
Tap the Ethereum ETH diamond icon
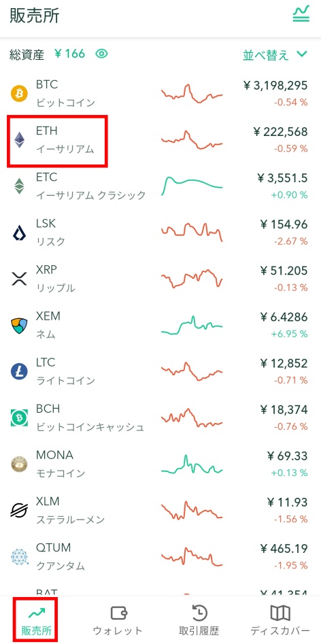point(19,140)
